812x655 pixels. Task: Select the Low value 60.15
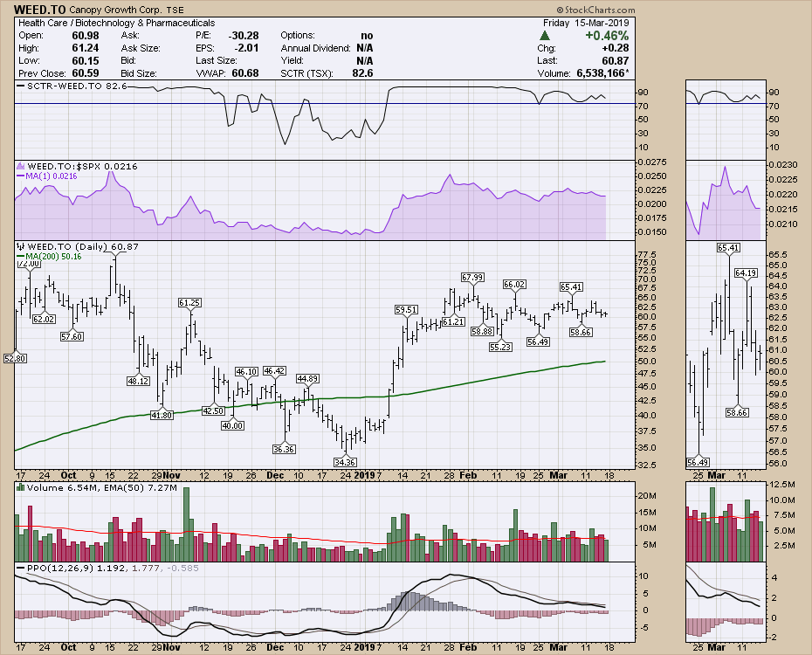coord(85,60)
